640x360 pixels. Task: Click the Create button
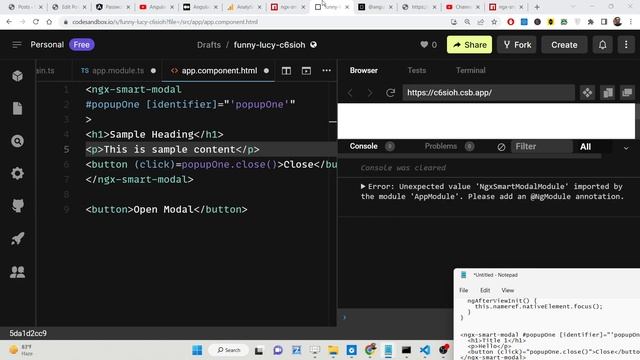coord(564,45)
